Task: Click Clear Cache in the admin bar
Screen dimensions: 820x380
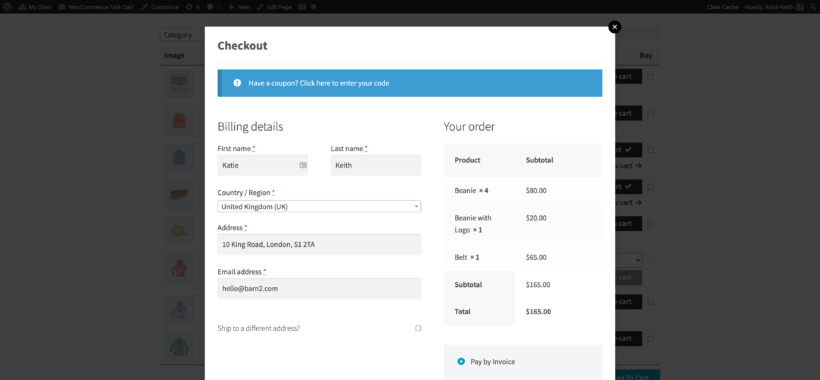Action: [x=722, y=7]
